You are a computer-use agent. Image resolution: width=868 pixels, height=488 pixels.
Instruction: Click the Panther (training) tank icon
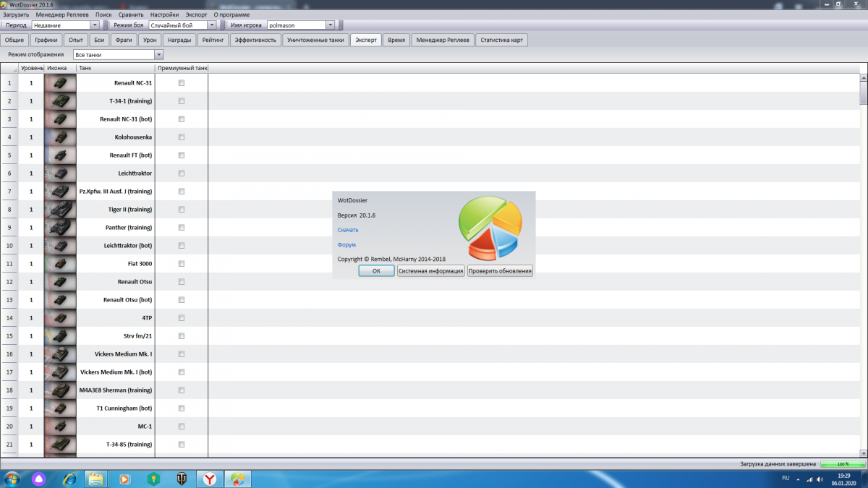coord(60,228)
